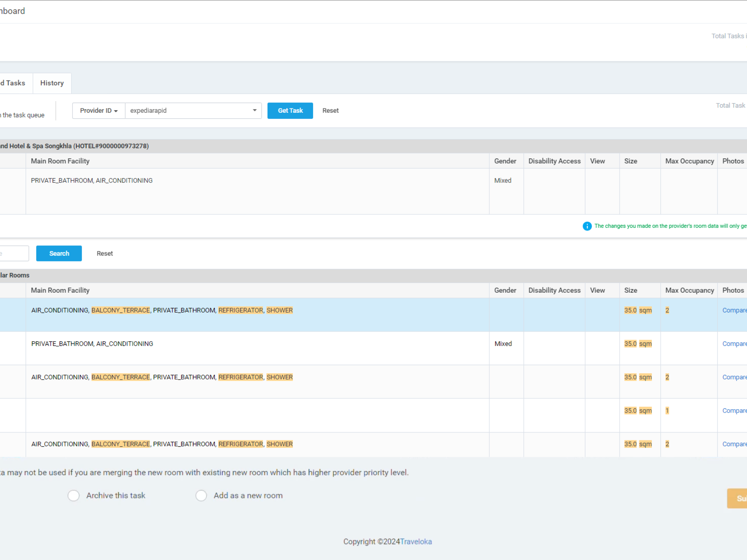
Task: Click Reset next to Get Task
Action: 330,111
